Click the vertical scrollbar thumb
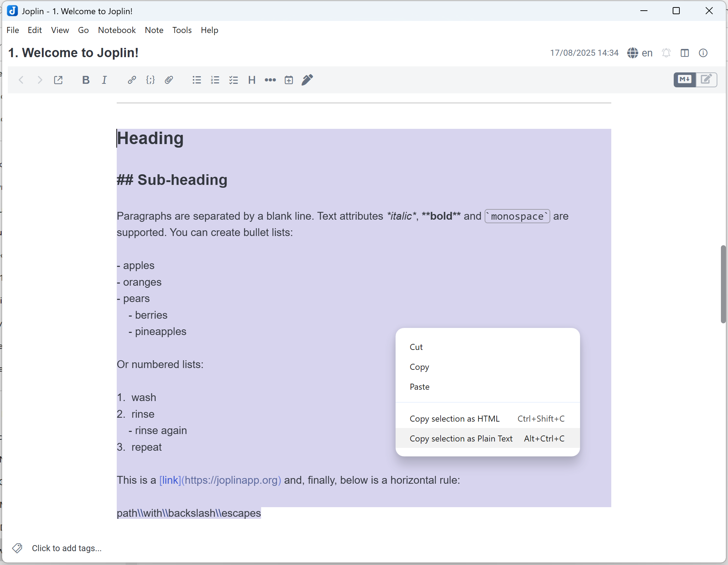This screenshot has height=565, width=728. pyautogui.click(x=723, y=284)
